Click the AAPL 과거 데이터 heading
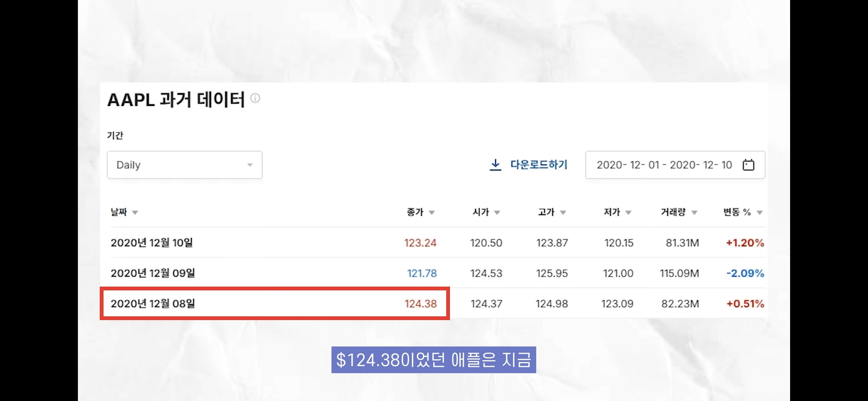The width and height of the screenshot is (868, 401). coord(176,100)
